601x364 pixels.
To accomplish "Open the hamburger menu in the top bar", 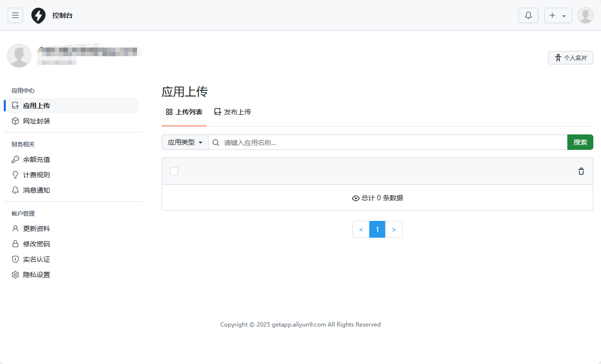I will (15, 15).
